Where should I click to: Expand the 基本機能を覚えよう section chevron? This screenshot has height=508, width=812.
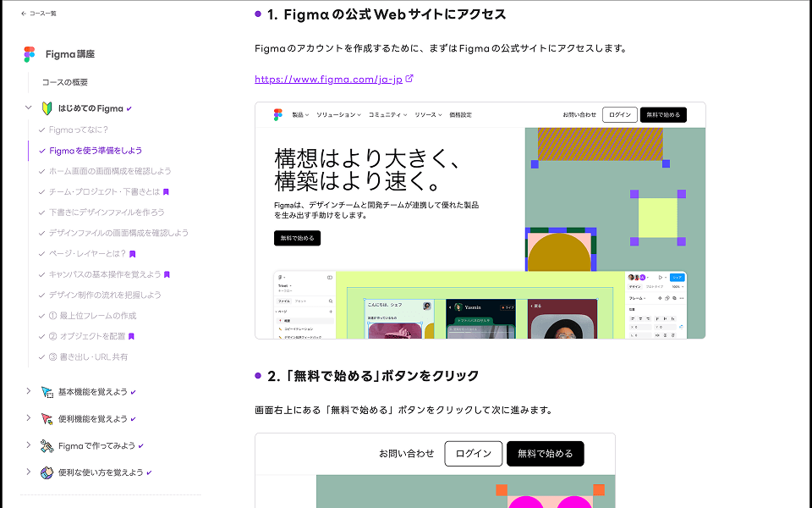[x=28, y=391]
